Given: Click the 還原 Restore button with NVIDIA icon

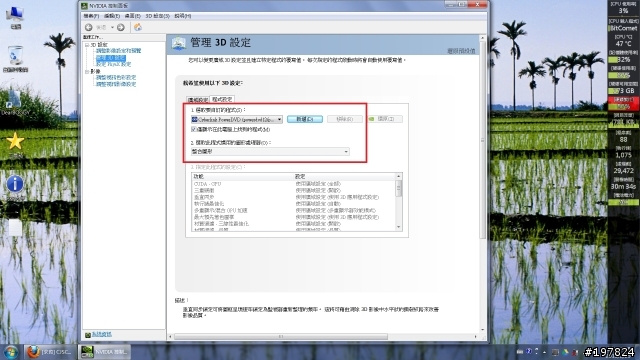Looking at the screenshot, I should coord(384,119).
